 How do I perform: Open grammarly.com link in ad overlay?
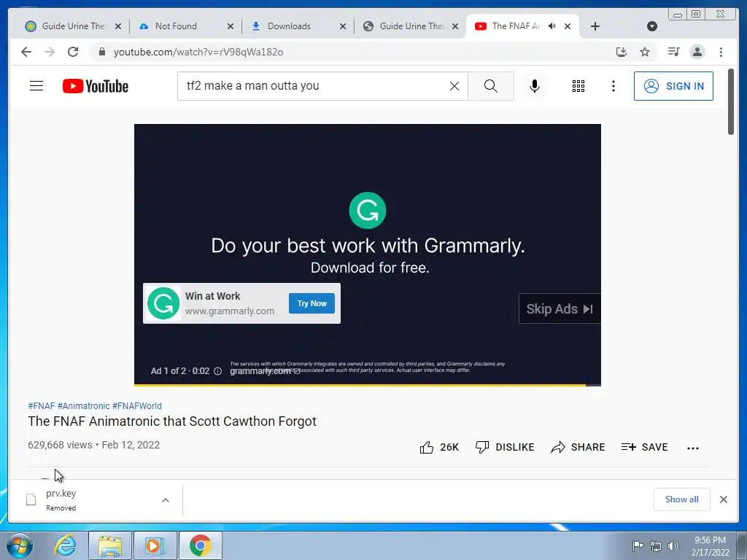tap(265, 371)
